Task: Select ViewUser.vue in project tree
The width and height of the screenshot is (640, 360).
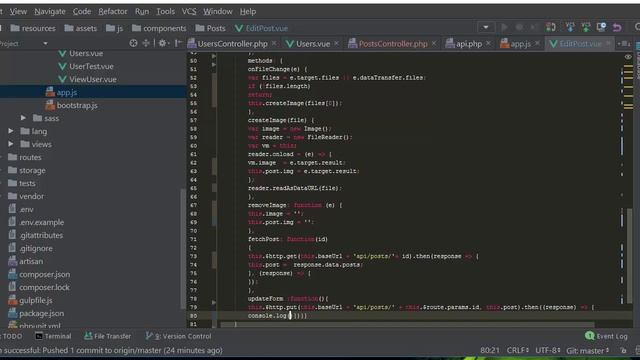Action: point(87,79)
